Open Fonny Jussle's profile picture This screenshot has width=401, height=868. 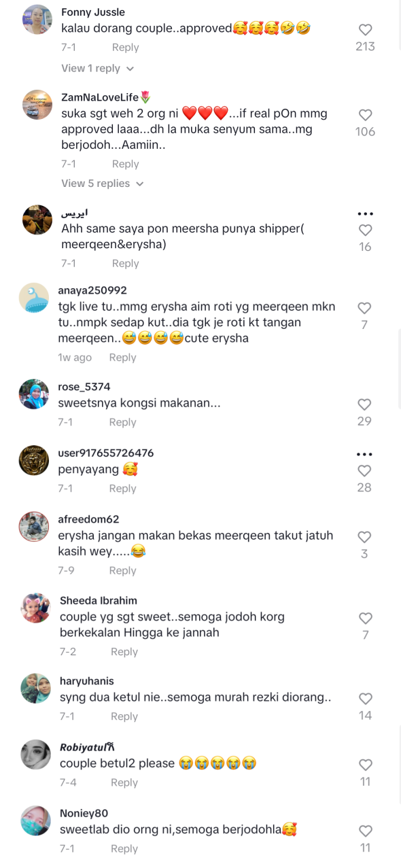(x=37, y=20)
